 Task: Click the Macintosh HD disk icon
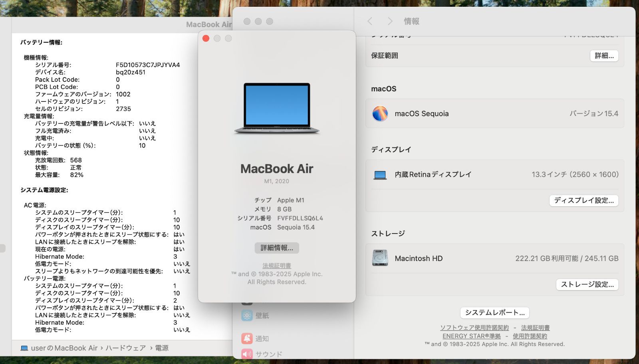380,258
